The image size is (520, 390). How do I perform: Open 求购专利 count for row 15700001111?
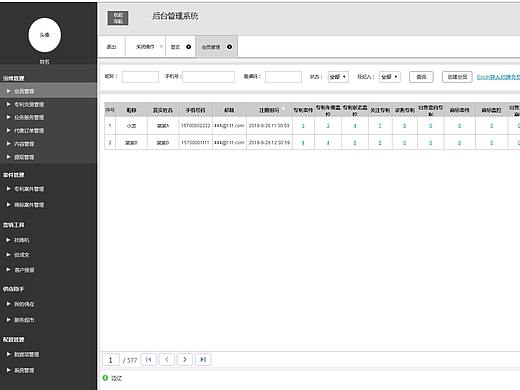pos(404,143)
